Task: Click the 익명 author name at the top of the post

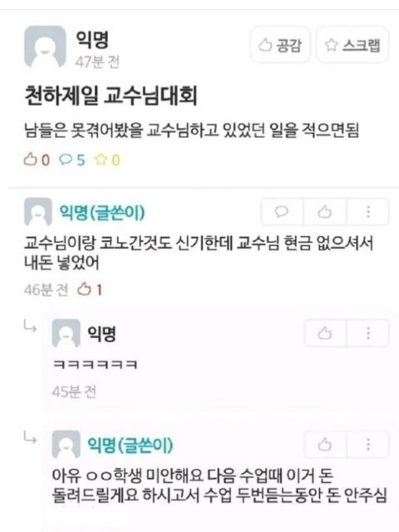Action: click(92, 39)
